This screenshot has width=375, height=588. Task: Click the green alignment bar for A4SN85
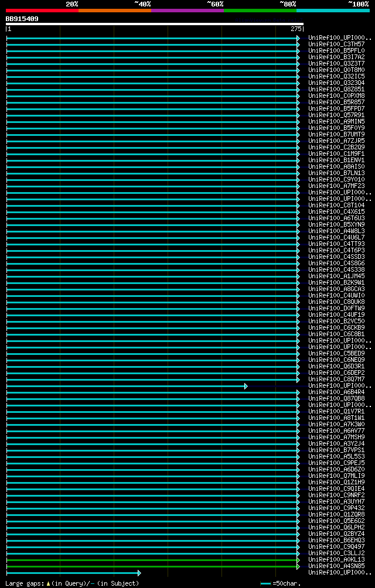point(153,566)
